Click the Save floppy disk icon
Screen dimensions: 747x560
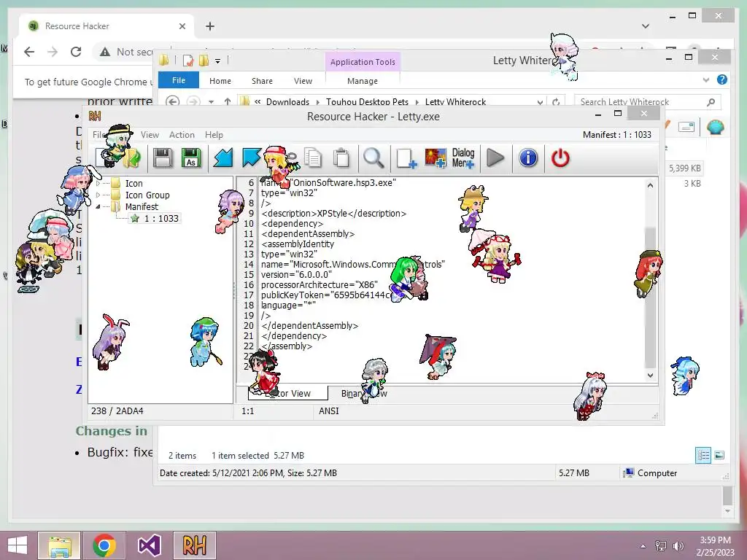(163, 158)
